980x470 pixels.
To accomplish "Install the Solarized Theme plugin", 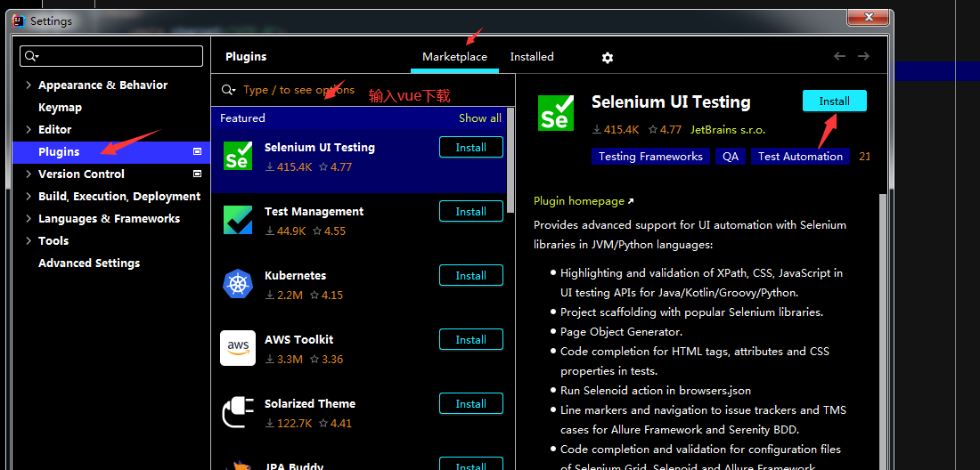I will coord(471,404).
